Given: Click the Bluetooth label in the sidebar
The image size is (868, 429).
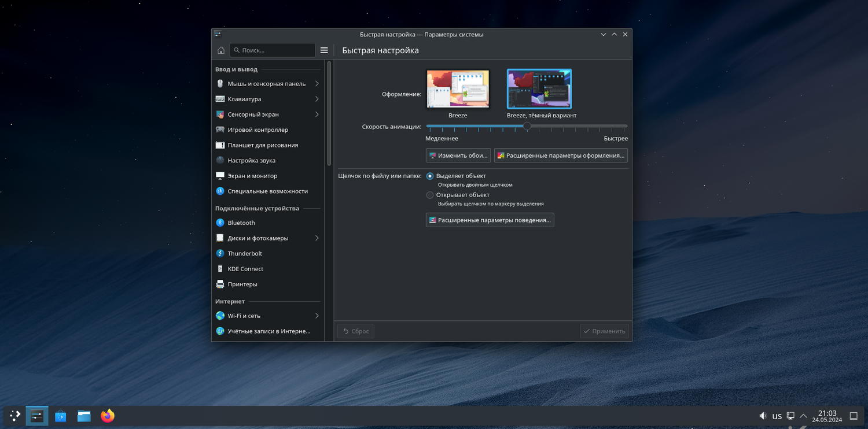Looking at the screenshot, I should point(241,223).
